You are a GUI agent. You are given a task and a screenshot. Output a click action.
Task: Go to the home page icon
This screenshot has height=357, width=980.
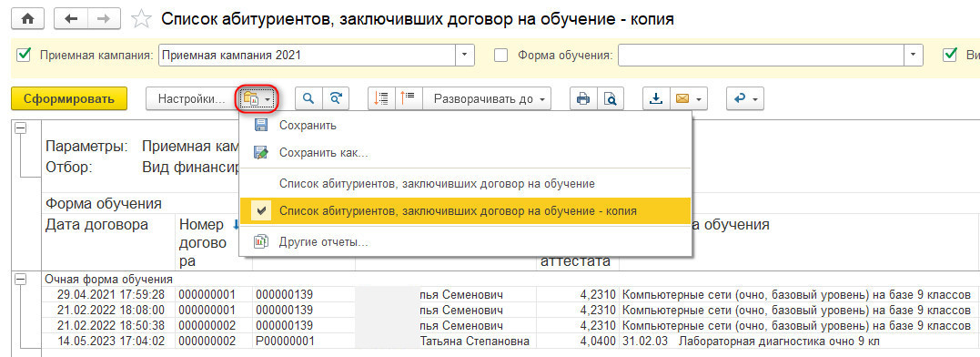[28, 19]
